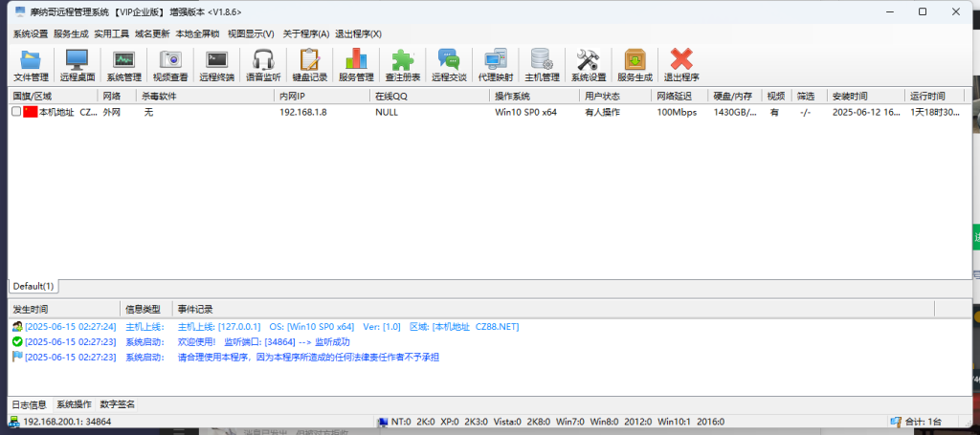Launch the 远程桌面 remote desktop tool

point(78,66)
